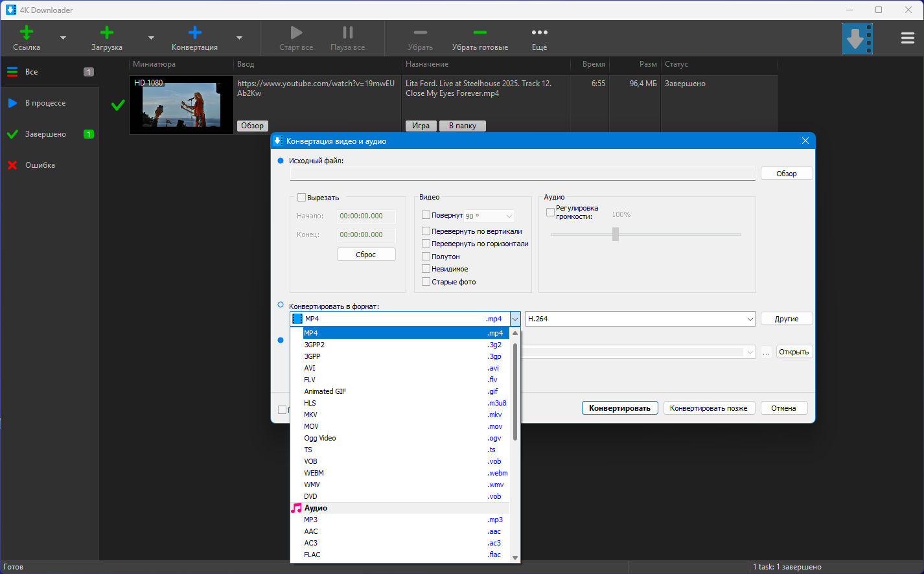Toggle Перевернуть по вертикали checkbox
Screen dimensions: 924x574
(x=426, y=231)
